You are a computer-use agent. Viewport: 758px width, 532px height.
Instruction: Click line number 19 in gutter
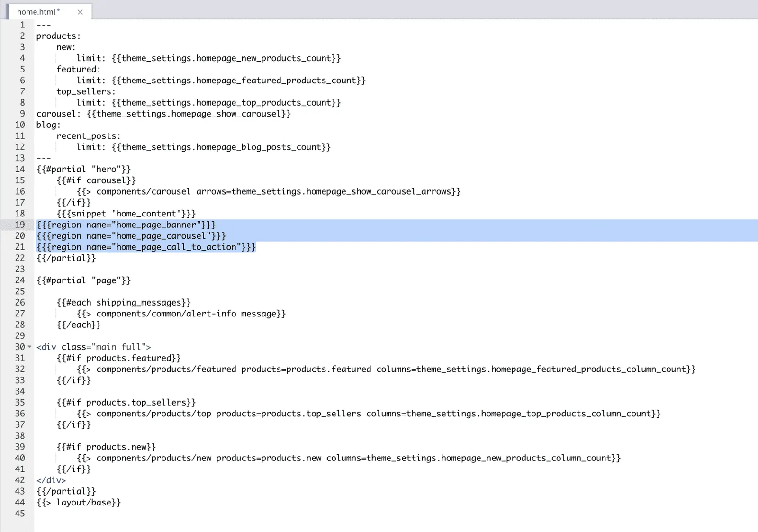19,225
